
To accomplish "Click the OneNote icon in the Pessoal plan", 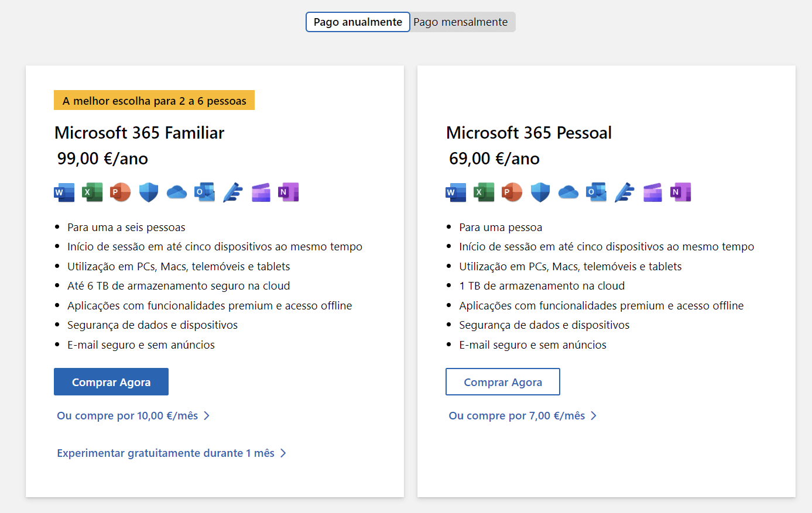I will [x=680, y=192].
